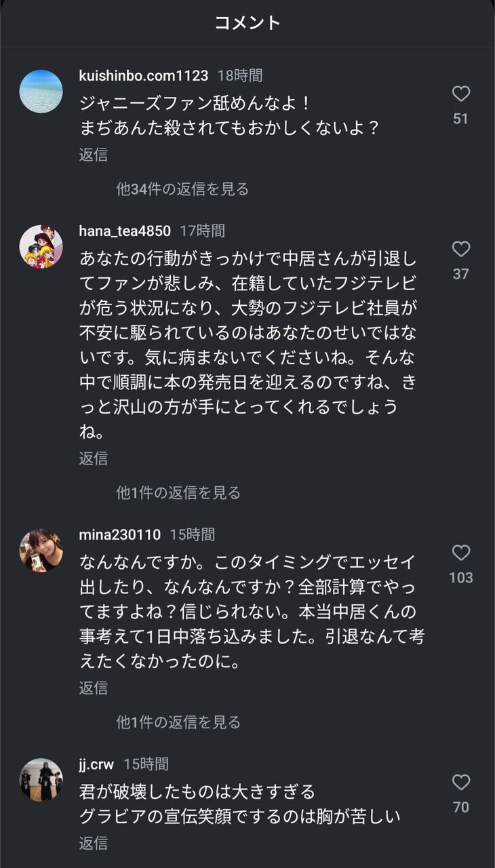The image size is (495, 868).
Task: Expand the 1 reply under mina230110's comment
Action: click(x=178, y=722)
